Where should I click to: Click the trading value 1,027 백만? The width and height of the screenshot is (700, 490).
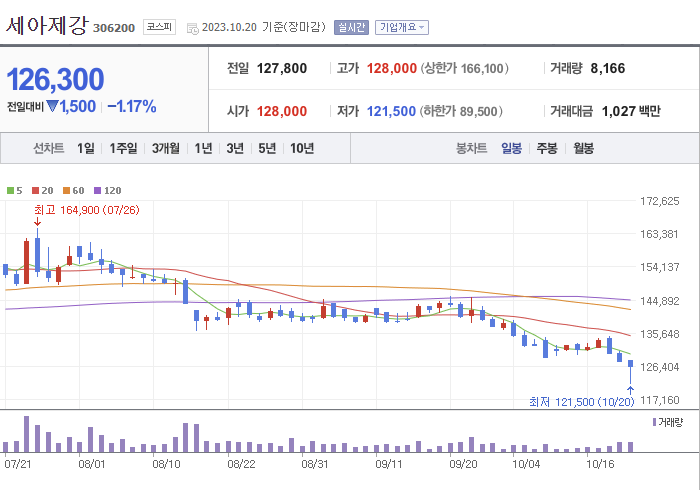pos(631,111)
